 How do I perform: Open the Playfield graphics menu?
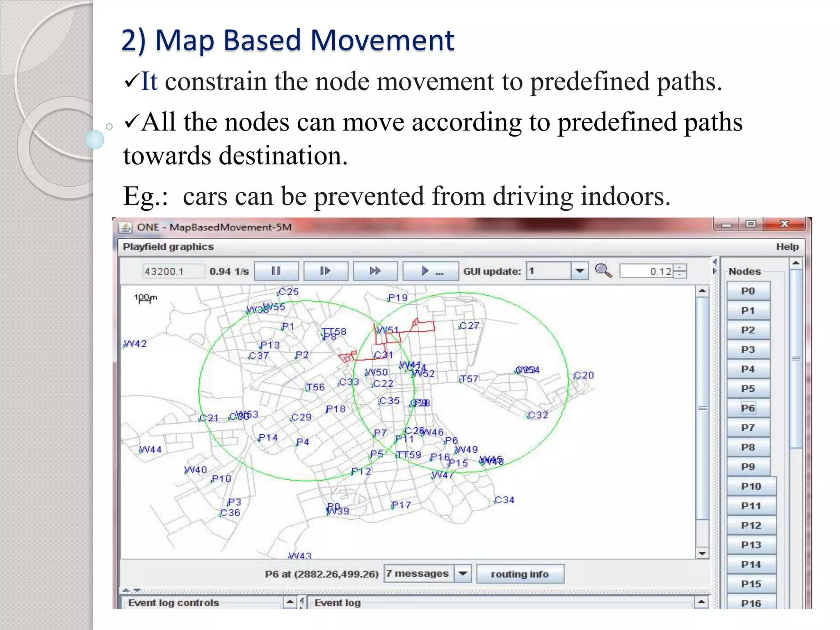coord(168,247)
